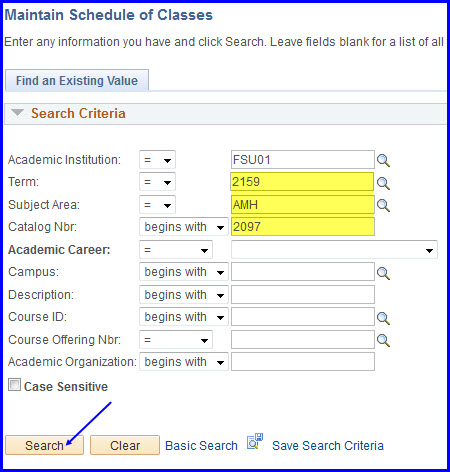Click the Clear button
The width and height of the screenshot is (450, 472).
pos(125,445)
